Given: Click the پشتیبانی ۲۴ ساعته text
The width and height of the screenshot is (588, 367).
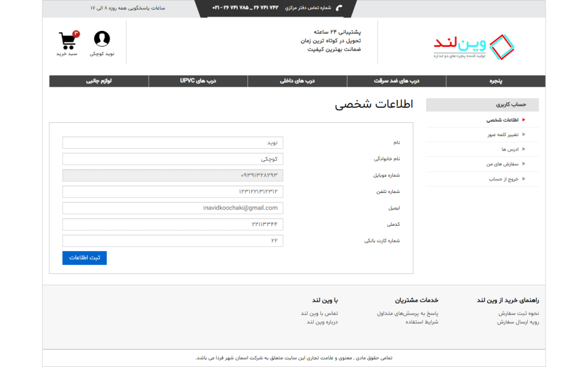Looking at the screenshot, I should click(338, 32).
